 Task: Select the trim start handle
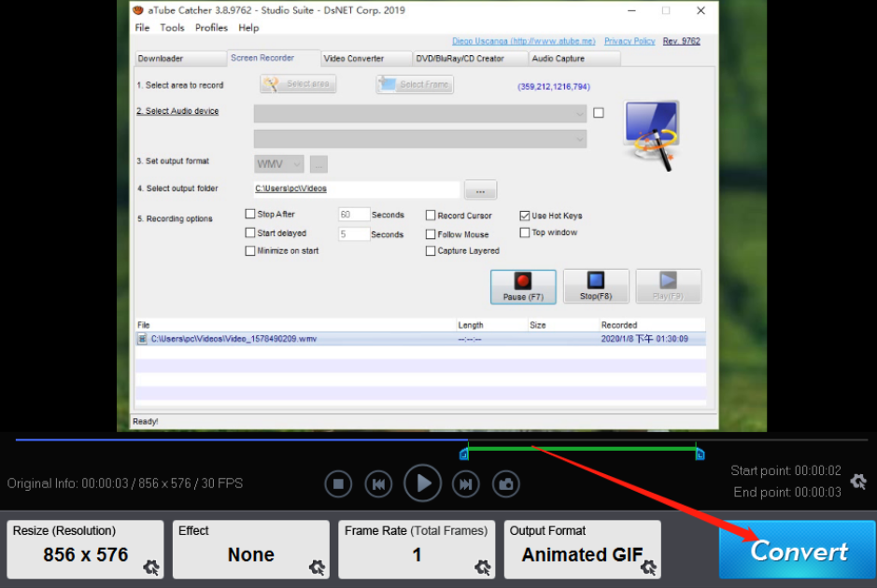click(463, 455)
